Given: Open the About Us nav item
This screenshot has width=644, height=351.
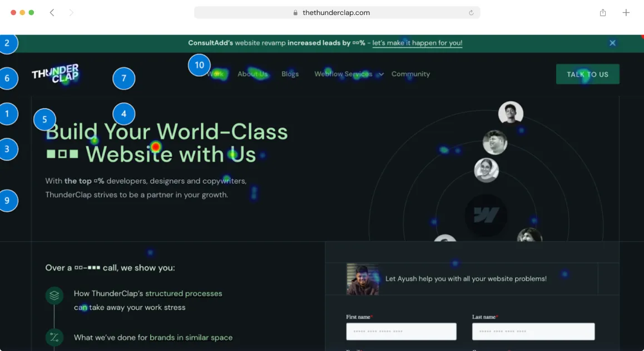Looking at the screenshot, I should [252, 74].
